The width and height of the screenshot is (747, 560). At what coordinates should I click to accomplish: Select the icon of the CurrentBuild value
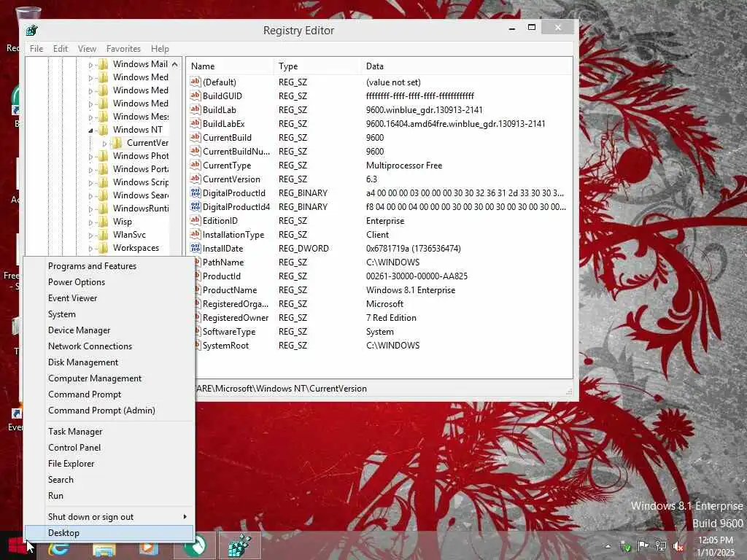[x=196, y=137]
